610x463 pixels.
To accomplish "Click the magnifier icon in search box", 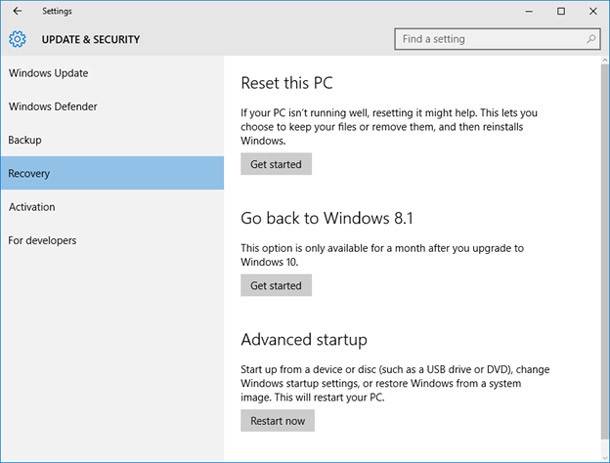I will [585, 39].
